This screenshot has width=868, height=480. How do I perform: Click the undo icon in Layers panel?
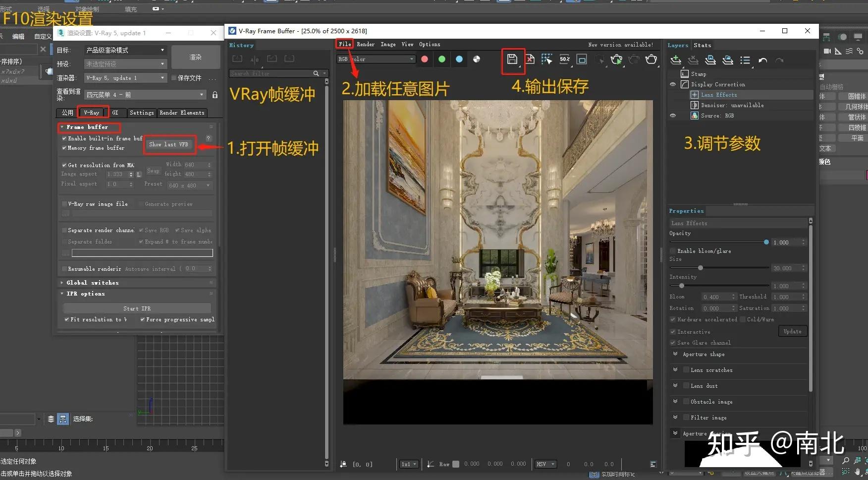pos(763,60)
